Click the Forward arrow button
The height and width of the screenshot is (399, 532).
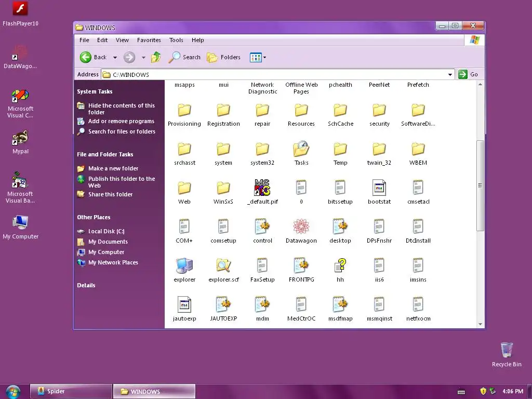(129, 57)
